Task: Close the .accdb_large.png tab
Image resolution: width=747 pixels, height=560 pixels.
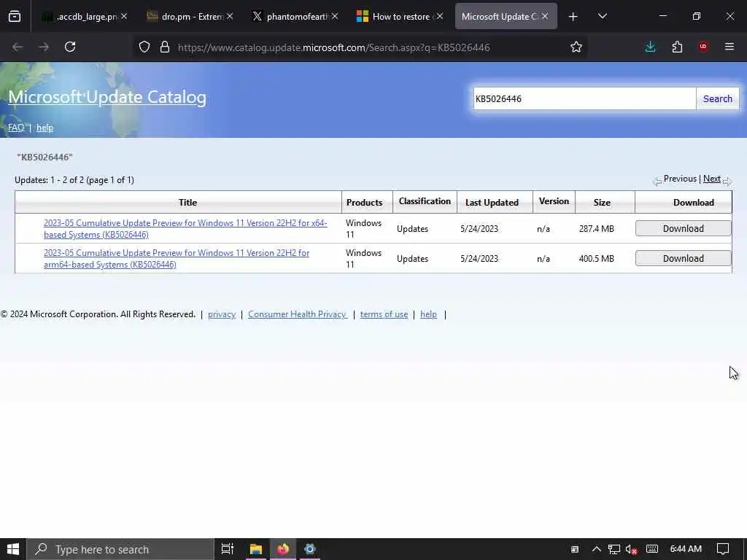Action: pos(124,17)
